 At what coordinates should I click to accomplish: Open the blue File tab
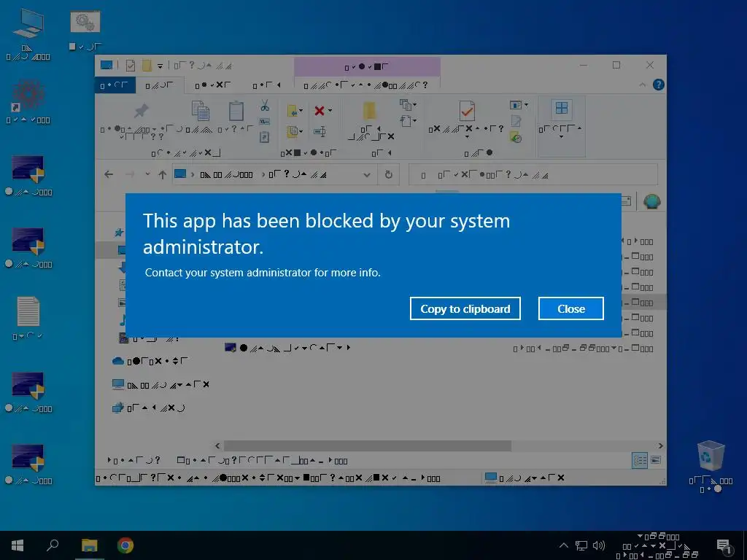(x=115, y=85)
